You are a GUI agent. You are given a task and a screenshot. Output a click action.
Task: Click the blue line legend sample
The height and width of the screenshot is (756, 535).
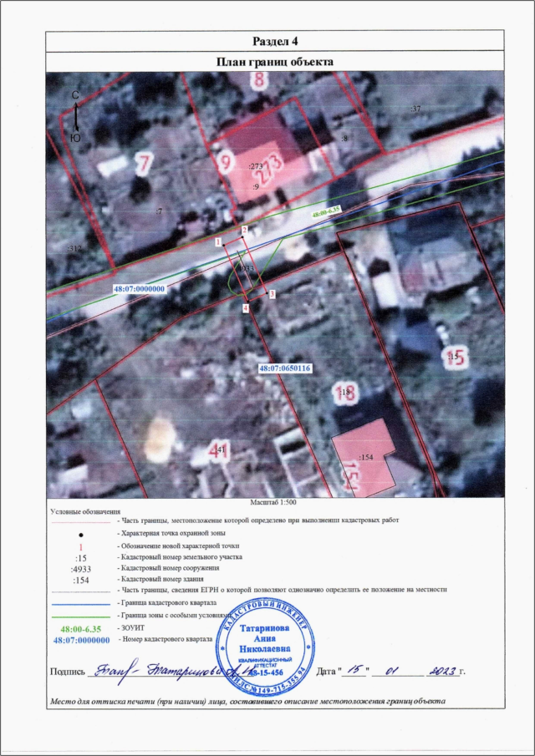pos(80,603)
